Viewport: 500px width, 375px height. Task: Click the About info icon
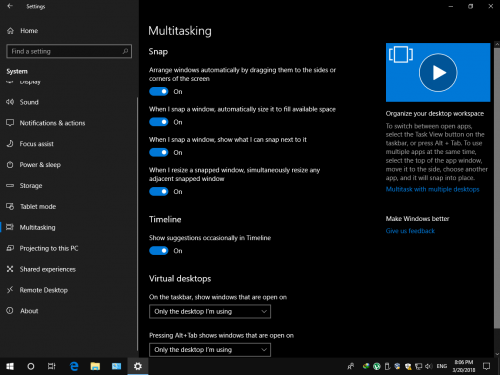[10, 311]
